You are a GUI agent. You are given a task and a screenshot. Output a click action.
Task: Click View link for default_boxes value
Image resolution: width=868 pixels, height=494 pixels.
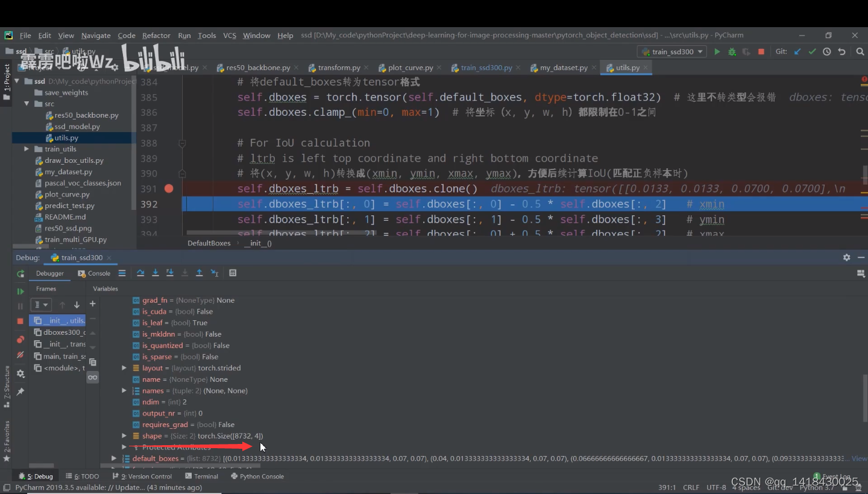(x=859, y=458)
